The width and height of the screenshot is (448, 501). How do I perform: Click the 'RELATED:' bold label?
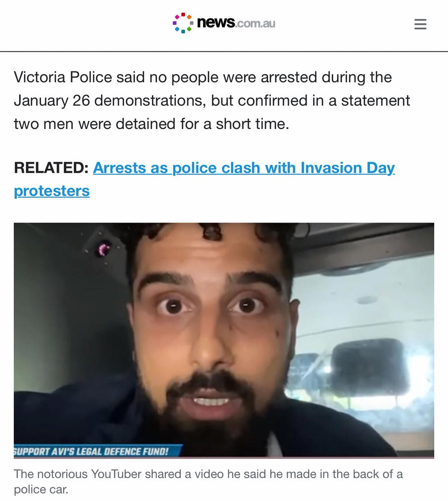point(51,168)
